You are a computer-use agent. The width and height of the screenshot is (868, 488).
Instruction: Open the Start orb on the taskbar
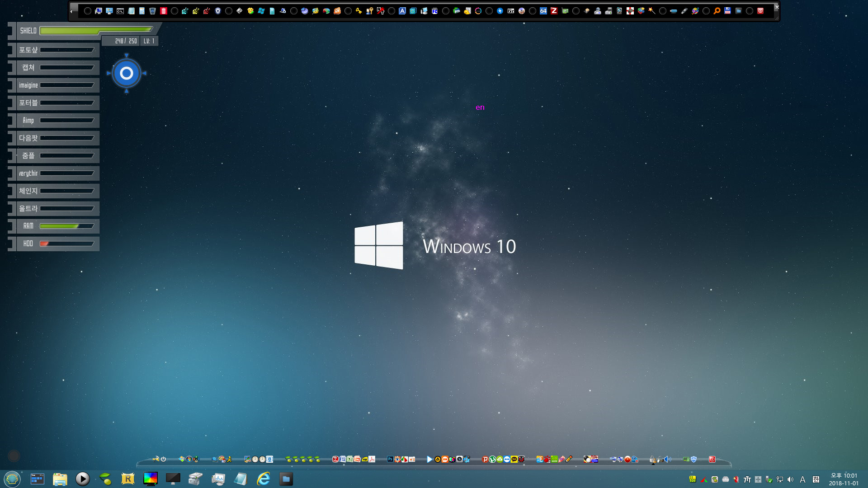[12, 479]
